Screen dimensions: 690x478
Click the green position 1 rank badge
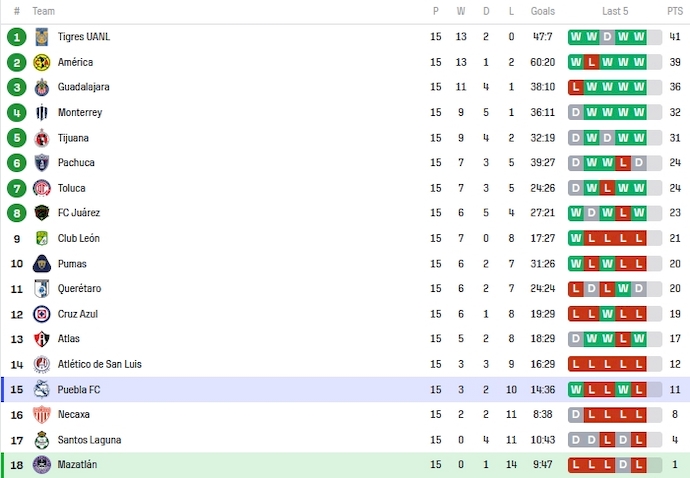pos(16,37)
